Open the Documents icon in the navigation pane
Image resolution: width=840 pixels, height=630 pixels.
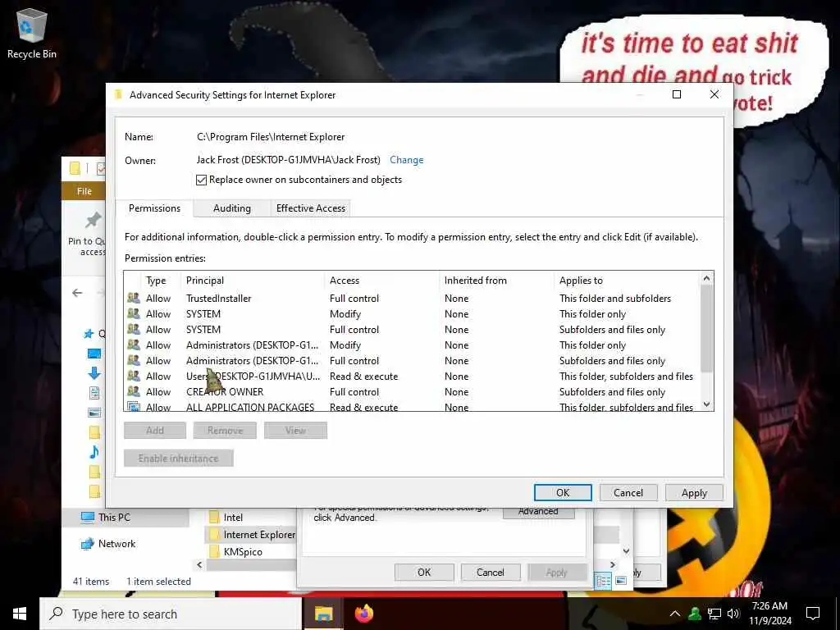[x=94, y=393]
